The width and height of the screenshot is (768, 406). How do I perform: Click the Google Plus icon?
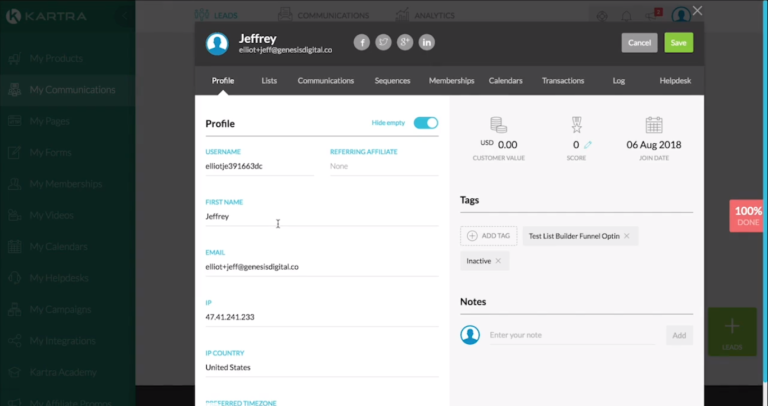(x=405, y=42)
